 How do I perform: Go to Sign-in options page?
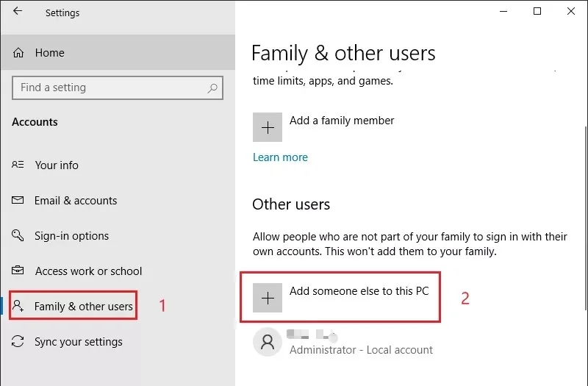point(71,236)
